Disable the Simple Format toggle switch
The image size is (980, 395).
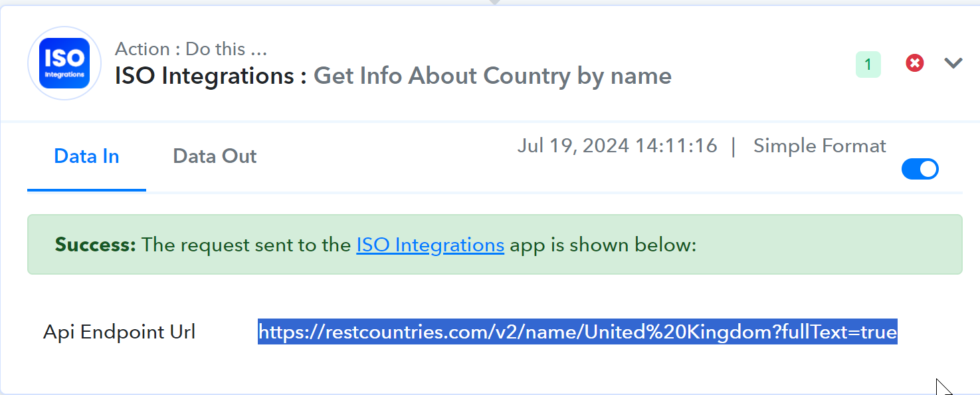tap(920, 169)
